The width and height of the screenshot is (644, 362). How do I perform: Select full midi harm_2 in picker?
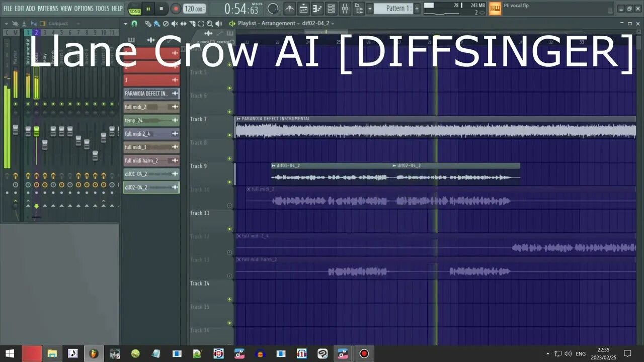pyautogui.click(x=151, y=160)
